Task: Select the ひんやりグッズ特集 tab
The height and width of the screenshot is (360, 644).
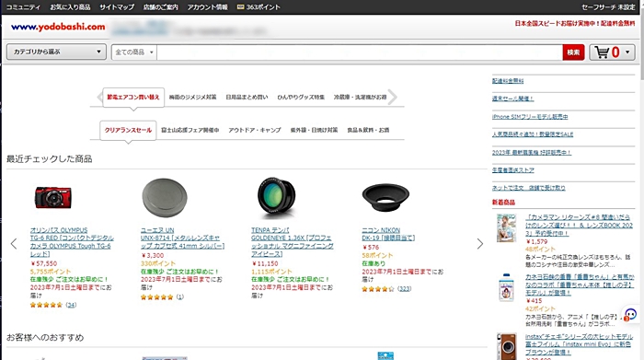Action: click(x=301, y=98)
